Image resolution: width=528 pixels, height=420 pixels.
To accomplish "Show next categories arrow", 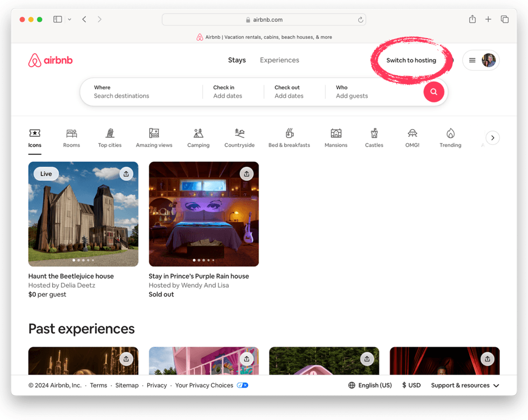I will [493, 138].
